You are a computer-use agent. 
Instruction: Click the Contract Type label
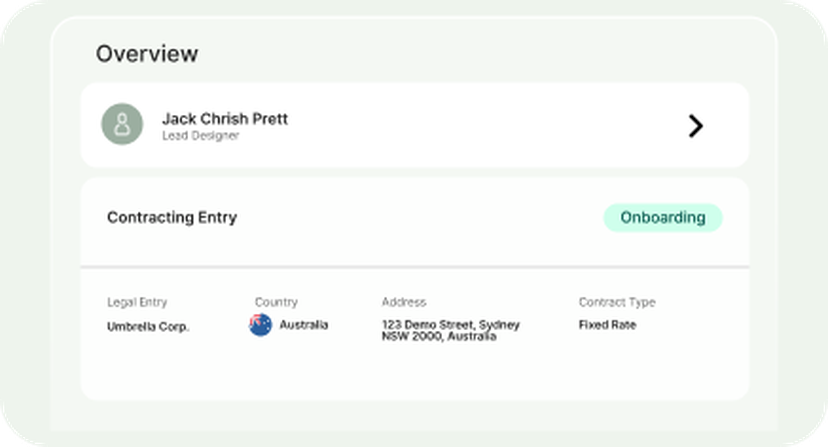pyautogui.click(x=617, y=302)
